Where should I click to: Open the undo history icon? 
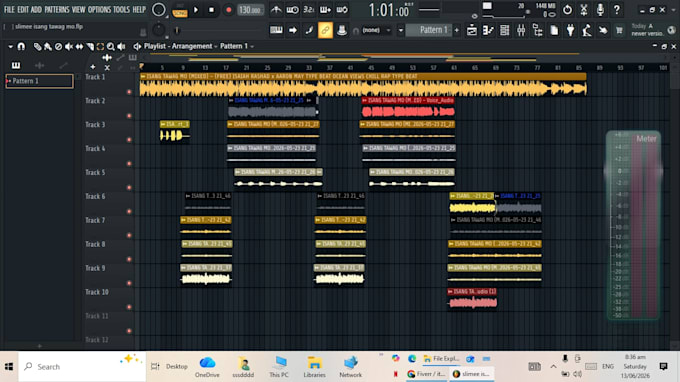click(567, 10)
